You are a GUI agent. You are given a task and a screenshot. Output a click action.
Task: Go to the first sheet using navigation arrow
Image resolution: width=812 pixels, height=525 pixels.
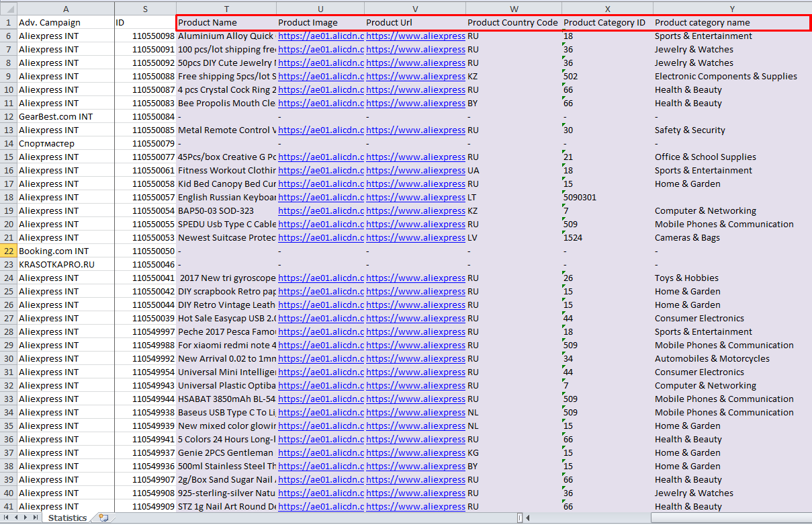[x=6, y=518]
